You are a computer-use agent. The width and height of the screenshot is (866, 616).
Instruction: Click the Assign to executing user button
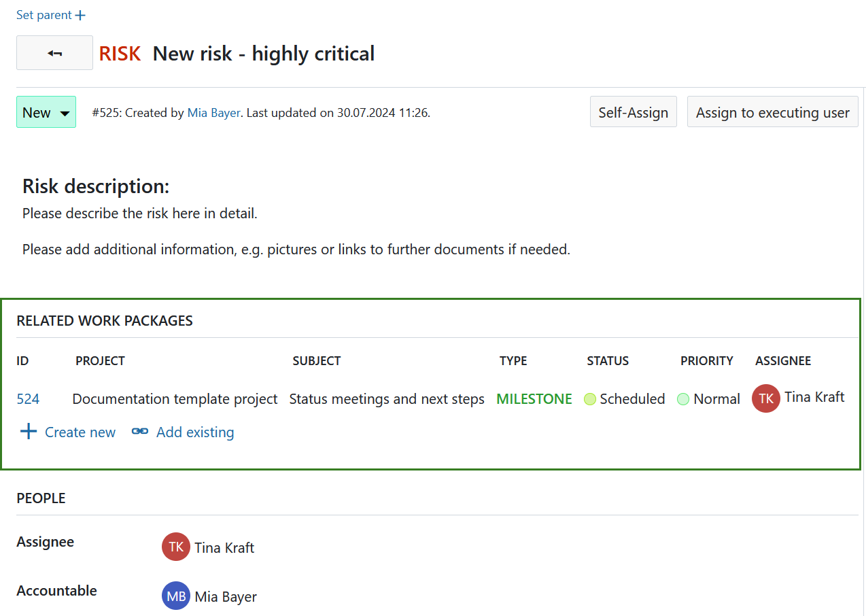(772, 112)
